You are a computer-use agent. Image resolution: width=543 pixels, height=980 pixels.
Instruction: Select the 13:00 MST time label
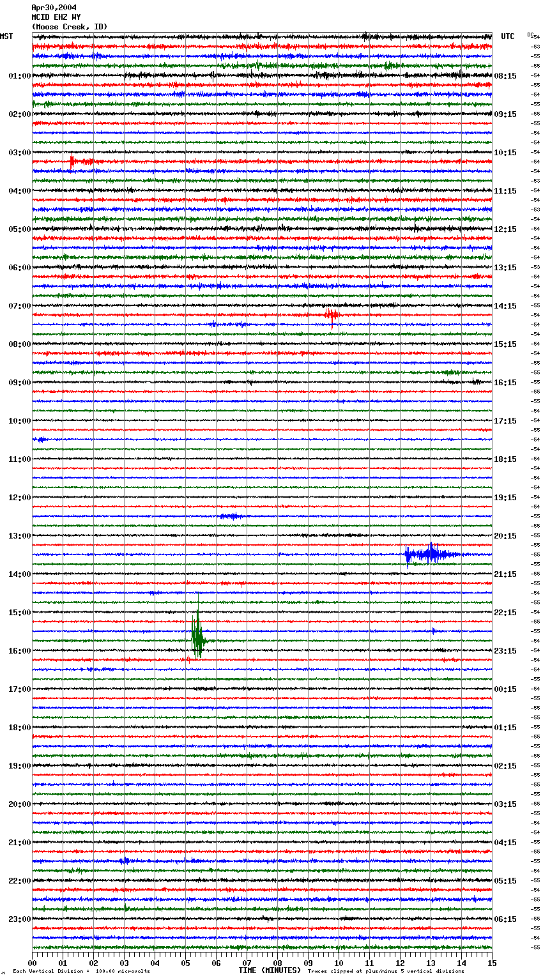(20, 536)
